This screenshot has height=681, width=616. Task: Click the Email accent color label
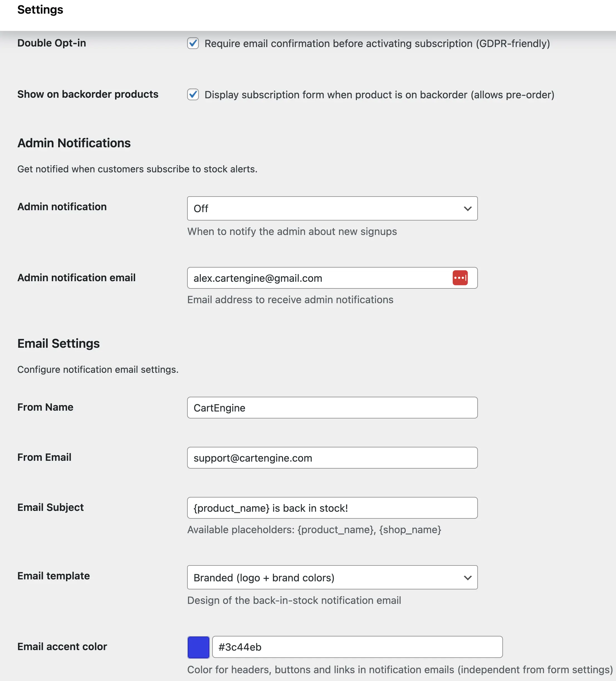(62, 646)
